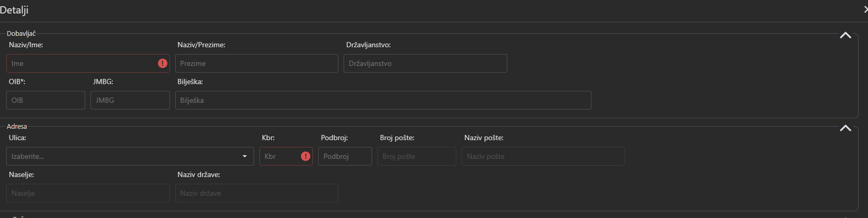Click the Dobavljač section heading
Viewport: 868px width, 218px height.
pos(21,34)
